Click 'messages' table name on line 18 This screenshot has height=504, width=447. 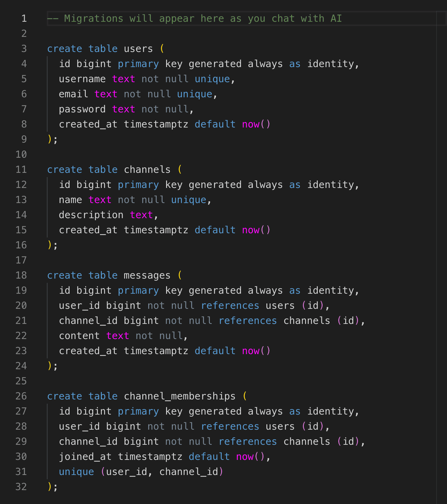pos(147,275)
